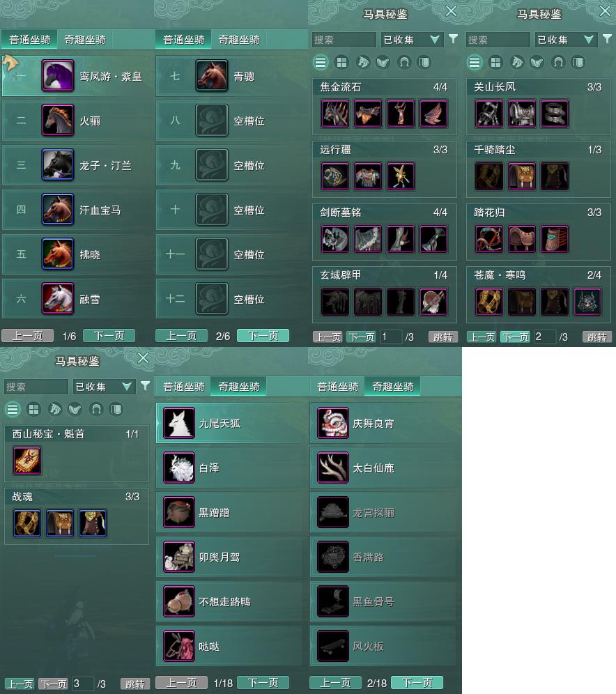Click the 庆舞良宵 lion dance mount icon
Screen dimensions: 616x694
click(x=333, y=423)
